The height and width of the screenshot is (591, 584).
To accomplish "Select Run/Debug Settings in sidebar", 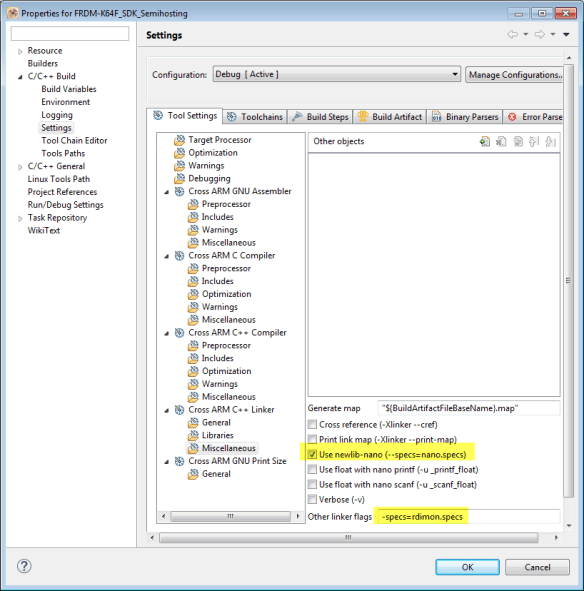I will point(65,205).
